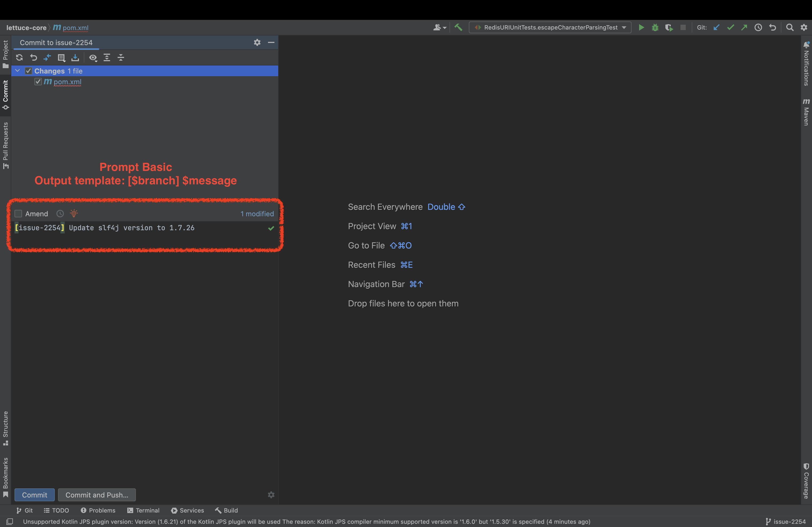Collapse the Changes tree node chevron
The image size is (812, 527).
18,71
